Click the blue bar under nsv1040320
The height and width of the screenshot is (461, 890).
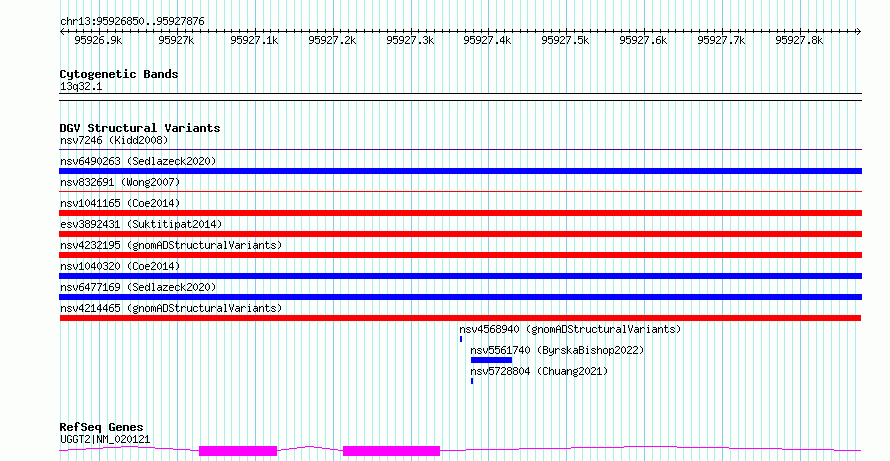[460, 276]
